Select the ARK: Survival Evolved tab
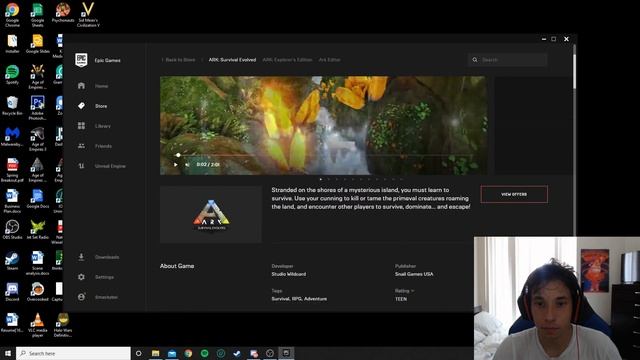 click(x=232, y=60)
